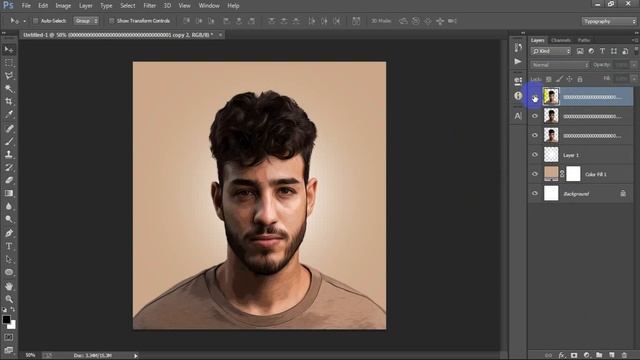Toggle the lock all padlock icon
Image resolution: width=640 pixels, height=360 pixels.
pyautogui.click(x=580, y=79)
